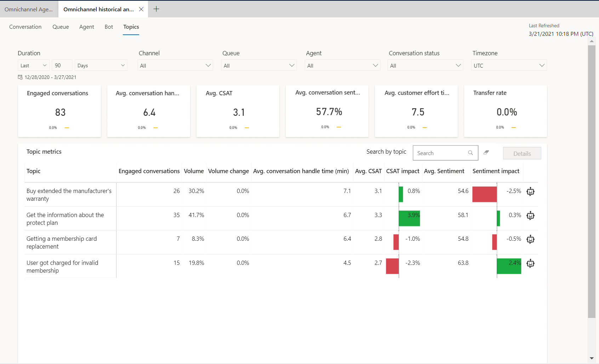The image size is (599, 364).
Task: Sort by Avg. Sentiment column header
Action: (x=444, y=171)
